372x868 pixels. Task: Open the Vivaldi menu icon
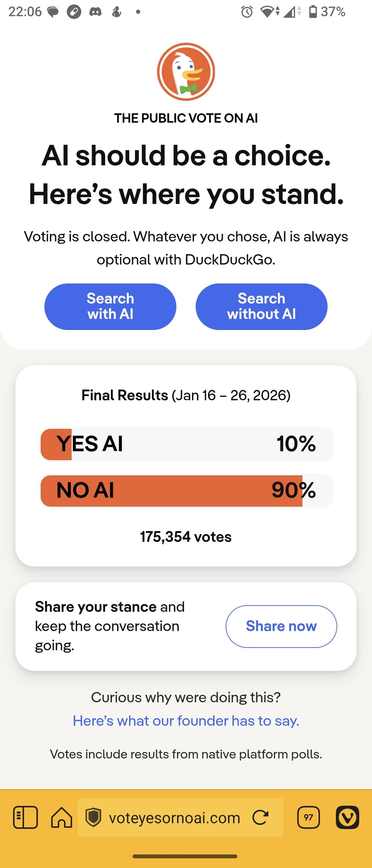click(x=347, y=817)
